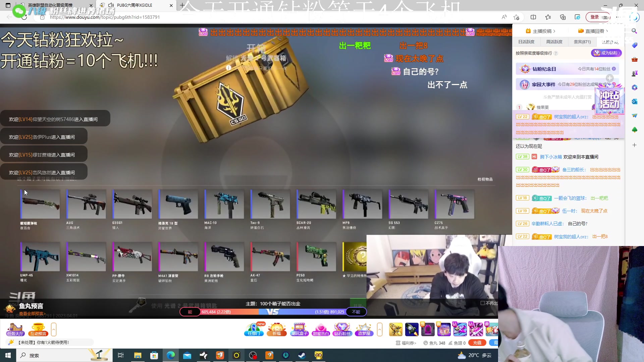Switch to the 周活跃度 tab
The image size is (644, 362).
point(554,42)
